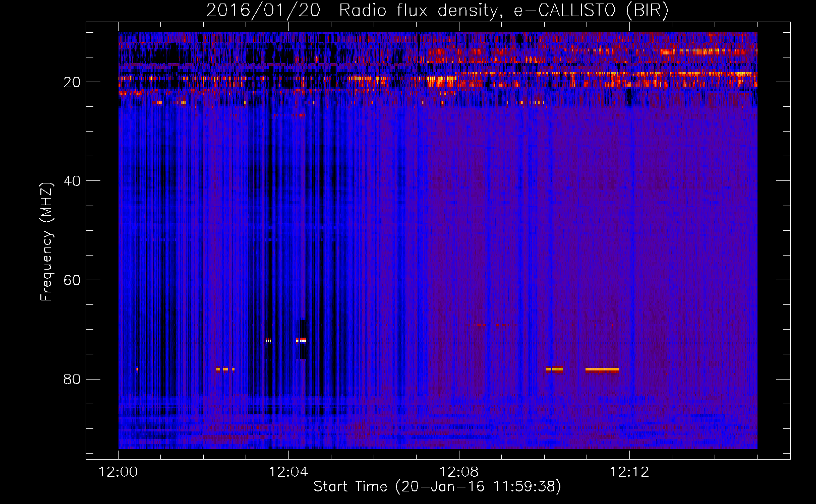Click the '12:12' time tick label
Image resolution: width=816 pixels, height=504 pixels.
[629, 472]
